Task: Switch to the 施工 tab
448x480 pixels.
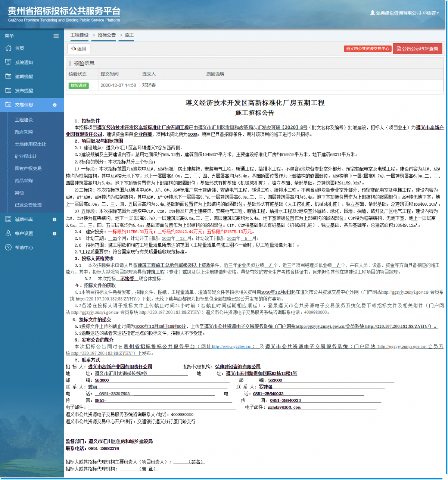Action: [x=126, y=35]
